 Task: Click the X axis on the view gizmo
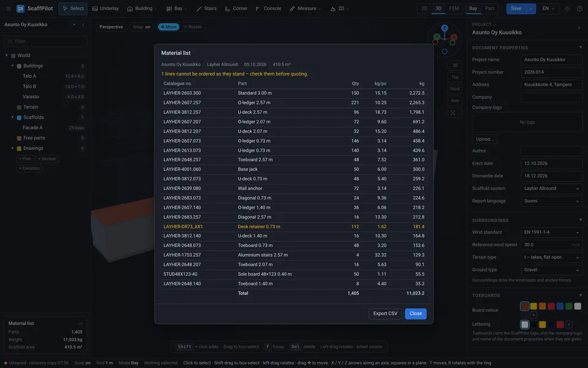click(x=454, y=37)
